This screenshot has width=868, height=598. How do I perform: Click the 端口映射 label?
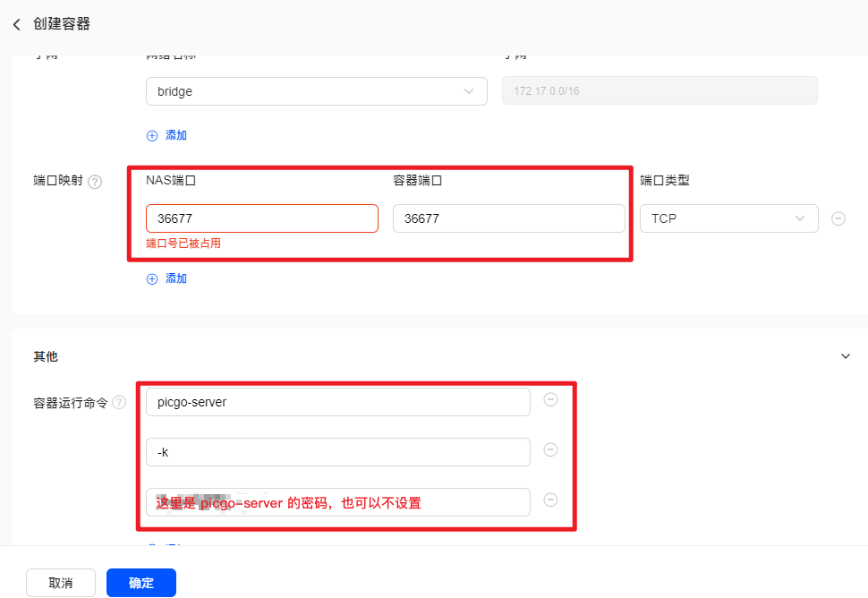58,181
